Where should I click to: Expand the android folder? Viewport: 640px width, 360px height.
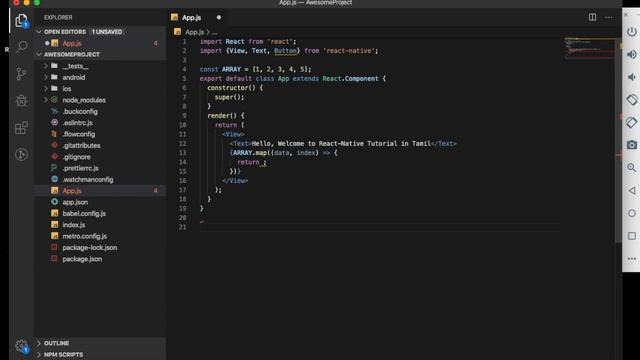[46, 77]
